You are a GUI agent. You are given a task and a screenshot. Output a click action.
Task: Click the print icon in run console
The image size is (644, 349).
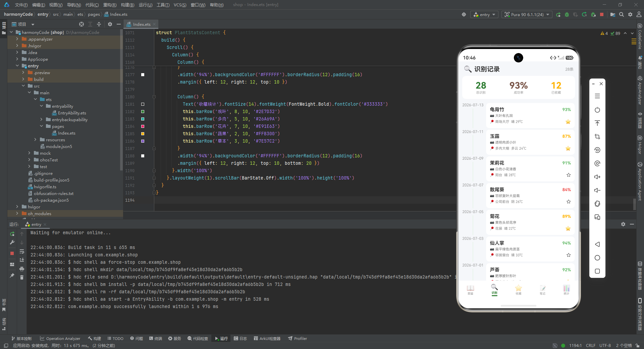pyautogui.click(x=22, y=269)
